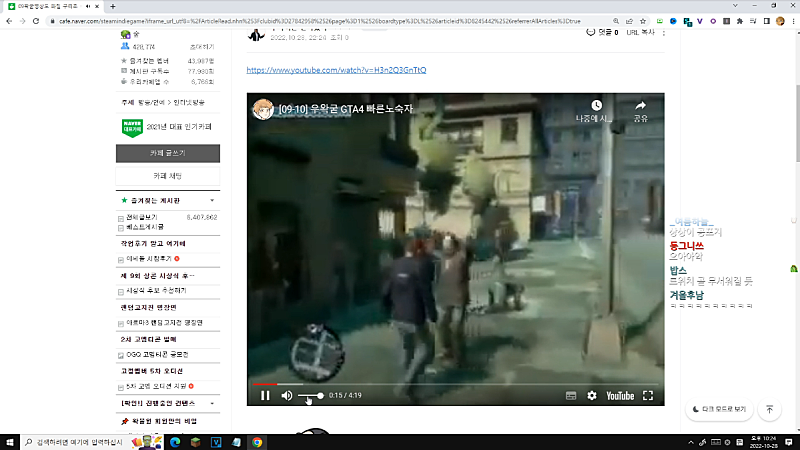This screenshot has width=800, height=450.
Task: Open the video settings gear
Action: [x=591, y=396]
